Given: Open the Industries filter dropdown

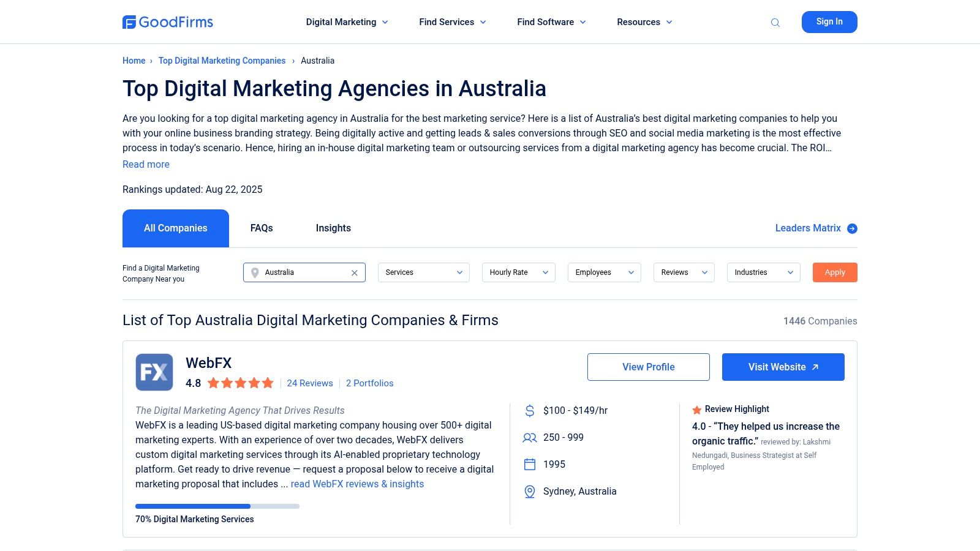Looking at the screenshot, I should (x=764, y=272).
